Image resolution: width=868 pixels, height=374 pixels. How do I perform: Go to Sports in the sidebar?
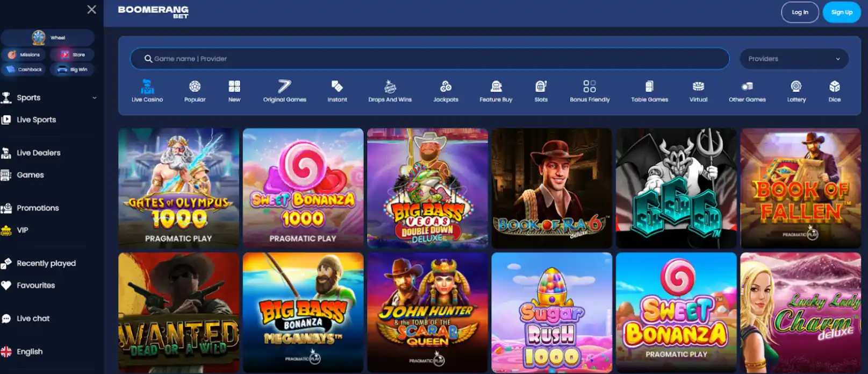coord(28,98)
